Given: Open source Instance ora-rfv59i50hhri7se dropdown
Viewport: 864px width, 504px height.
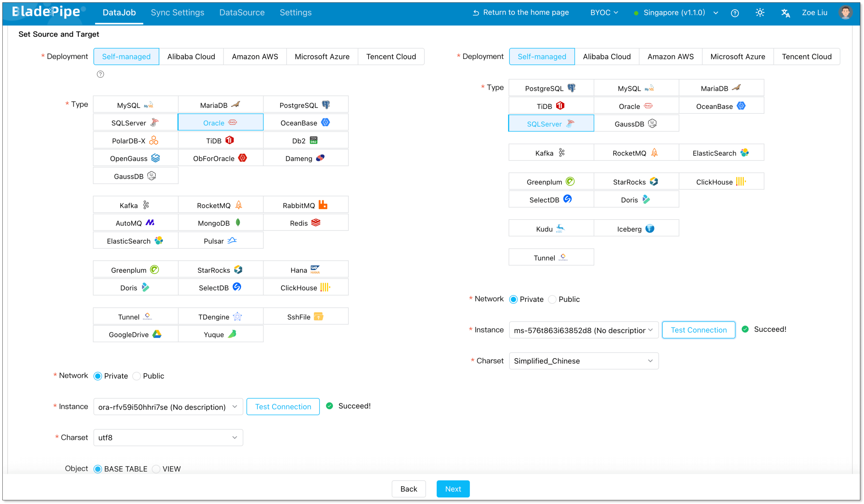Looking at the screenshot, I should [x=168, y=407].
